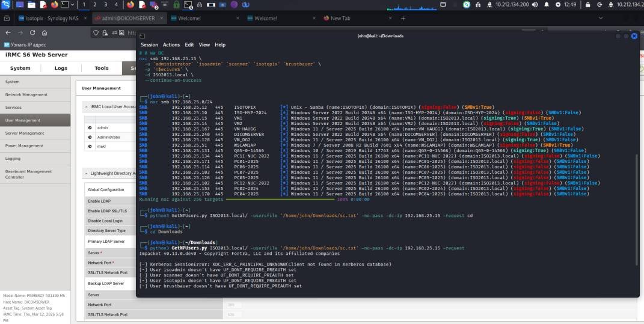The width and height of the screenshot is (644, 324).
Task: Go to the Firefox home page icon
Action: point(44,33)
